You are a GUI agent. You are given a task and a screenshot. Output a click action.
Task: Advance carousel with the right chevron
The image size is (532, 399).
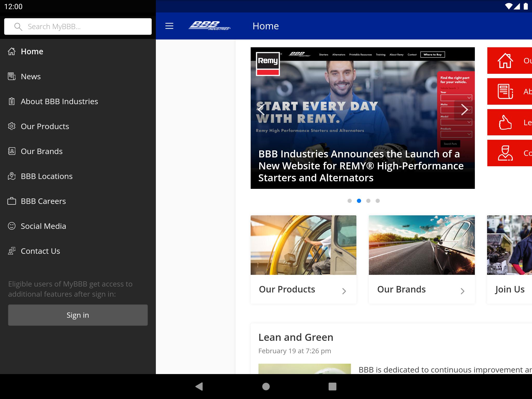464,110
